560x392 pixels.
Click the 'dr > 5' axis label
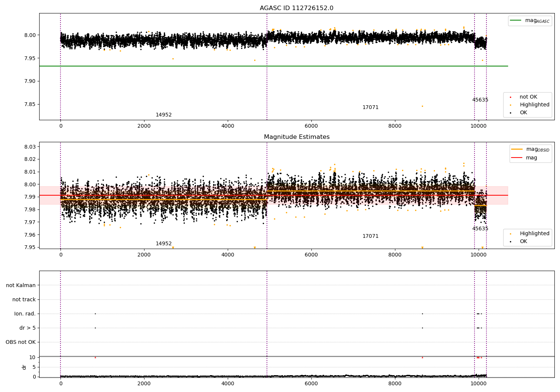(x=28, y=328)
